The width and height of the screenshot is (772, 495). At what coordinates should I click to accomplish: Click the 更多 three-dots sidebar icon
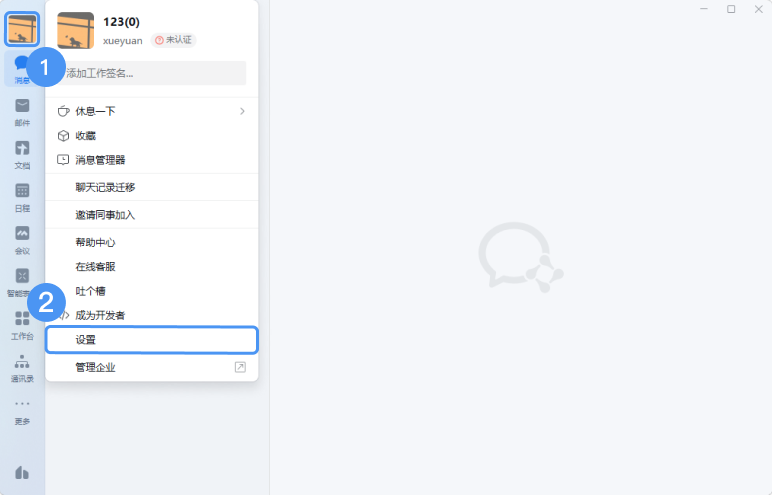tap(22, 411)
